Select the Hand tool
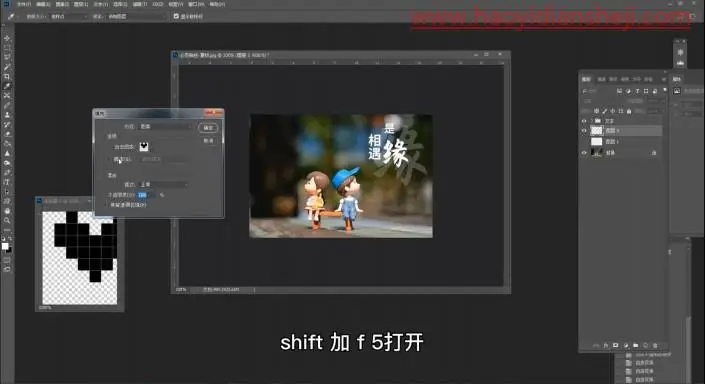The height and width of the screenshot is (384, 705). coord(7,210)
